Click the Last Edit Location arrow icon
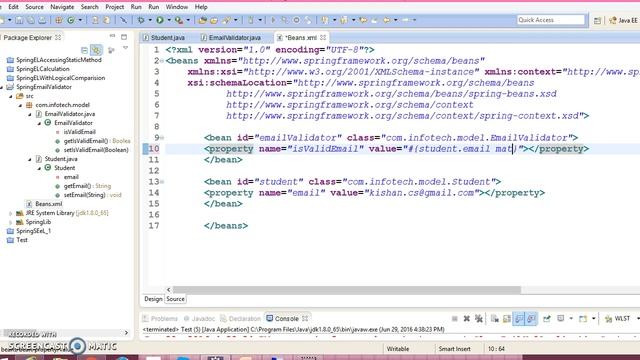Screen dimensions: 640x360 (x=363, y=20)
